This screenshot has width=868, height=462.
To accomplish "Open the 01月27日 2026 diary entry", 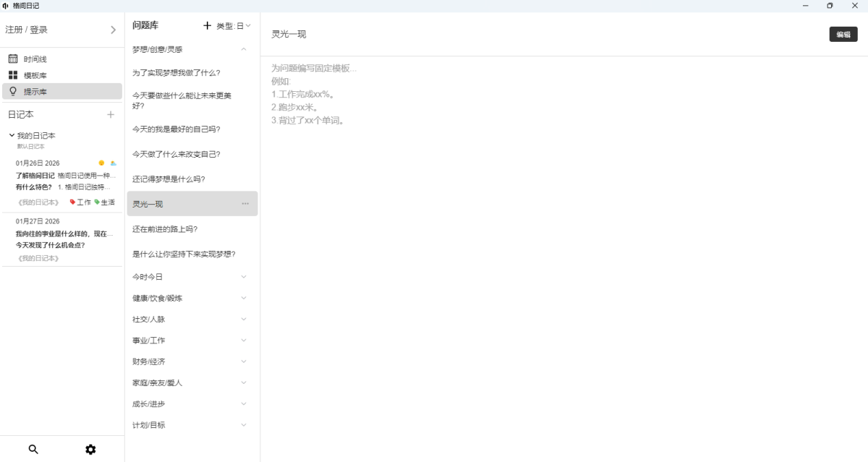I will click(x=62, y=239).
